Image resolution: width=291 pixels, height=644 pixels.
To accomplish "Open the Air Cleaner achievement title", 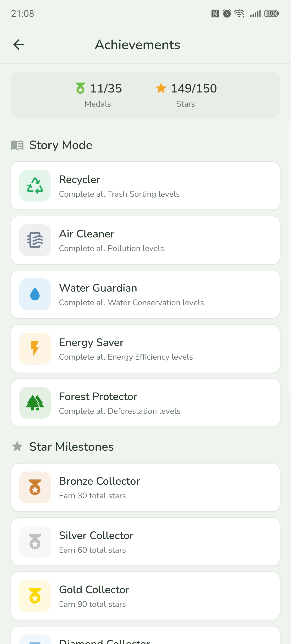I will (86, 234).
